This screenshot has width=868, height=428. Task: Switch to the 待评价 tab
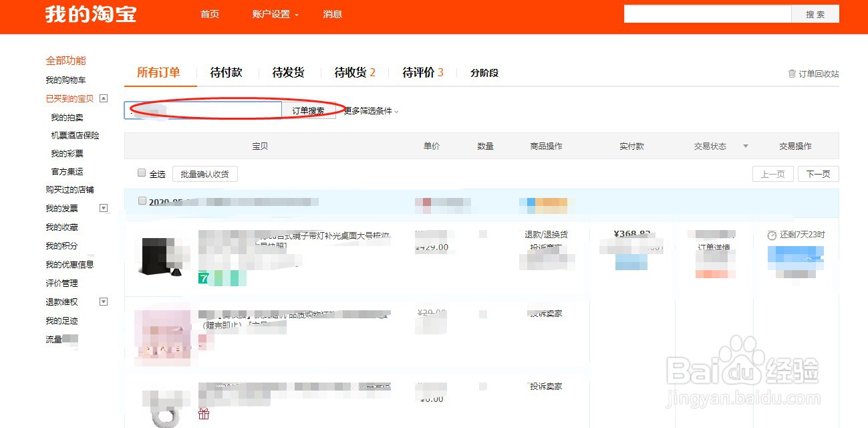[420, 72]
